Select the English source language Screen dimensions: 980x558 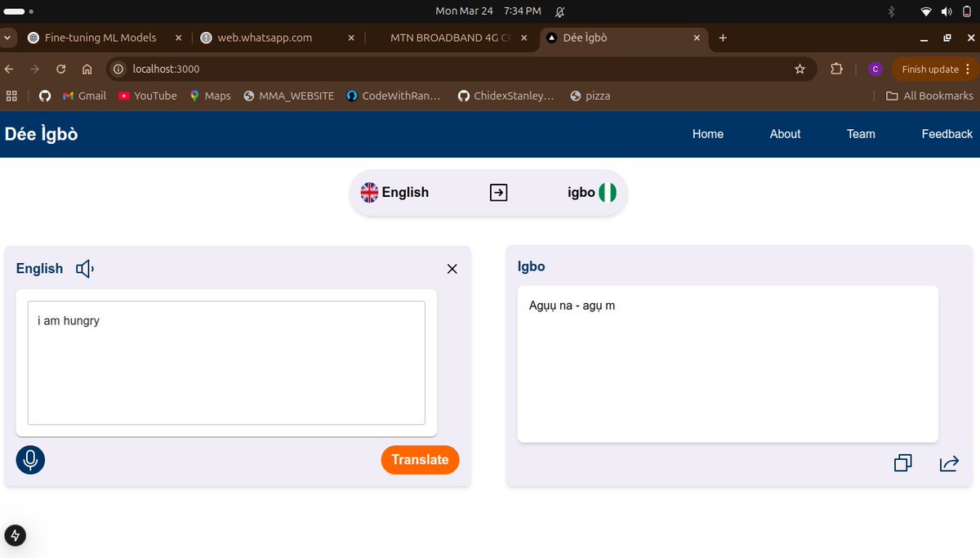(394, 193)
